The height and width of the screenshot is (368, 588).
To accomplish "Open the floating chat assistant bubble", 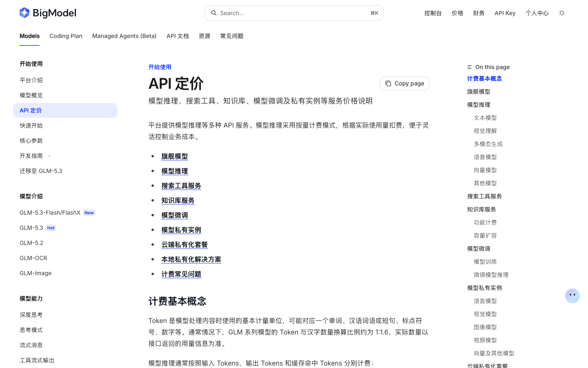I will pos(572,296).
